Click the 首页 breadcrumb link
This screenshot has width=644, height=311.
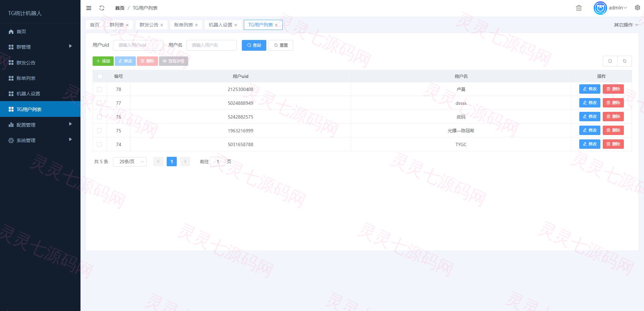coord(120,8)
